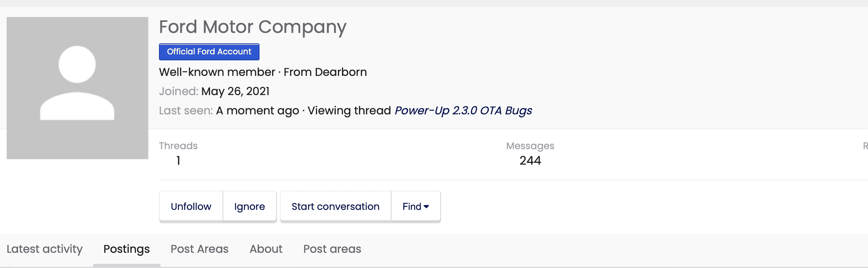The image size is (868, 268).
Task: Click the Ford Motor Company profile name
Action: pos(252,27)
